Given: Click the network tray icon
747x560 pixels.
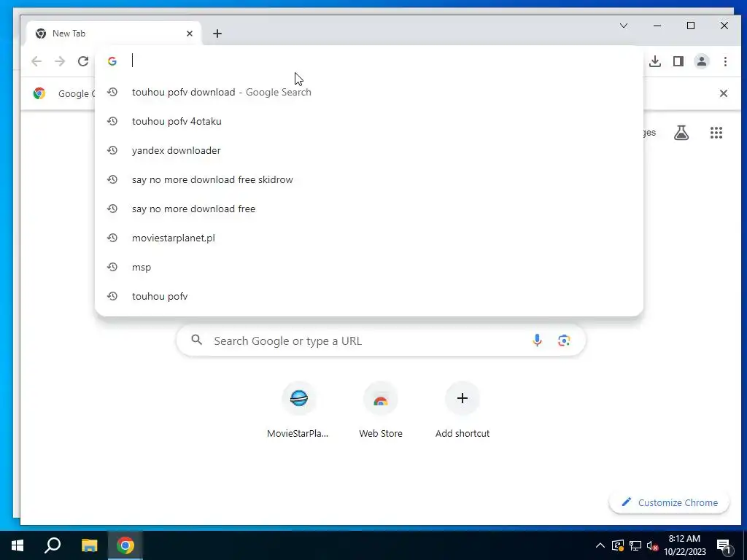Looking at the screenshot, I should [635, 545].
